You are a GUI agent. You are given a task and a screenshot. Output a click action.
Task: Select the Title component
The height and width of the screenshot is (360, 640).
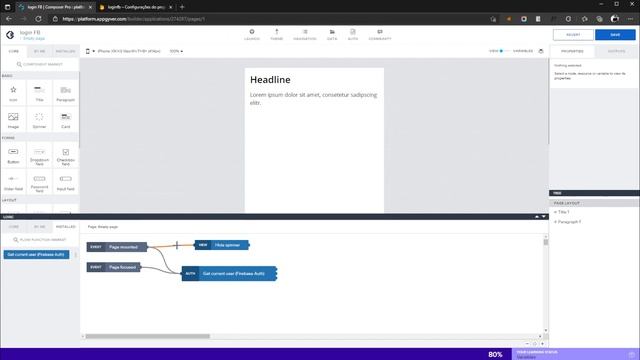pos(40,93)
